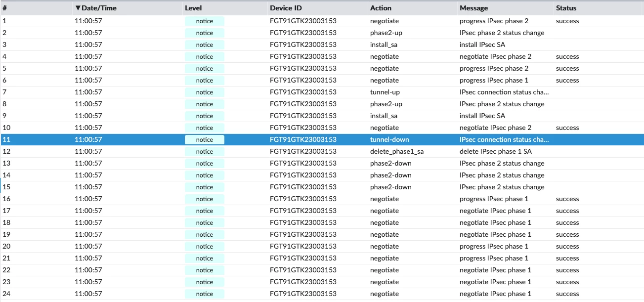644x302 pixels.
Task: Click the tunnel-up action in row 7
Action: click(x=385, y=92)
